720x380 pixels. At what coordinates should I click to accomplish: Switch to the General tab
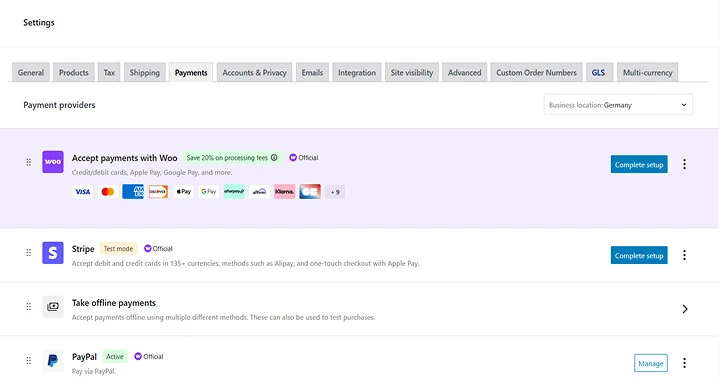31,73
